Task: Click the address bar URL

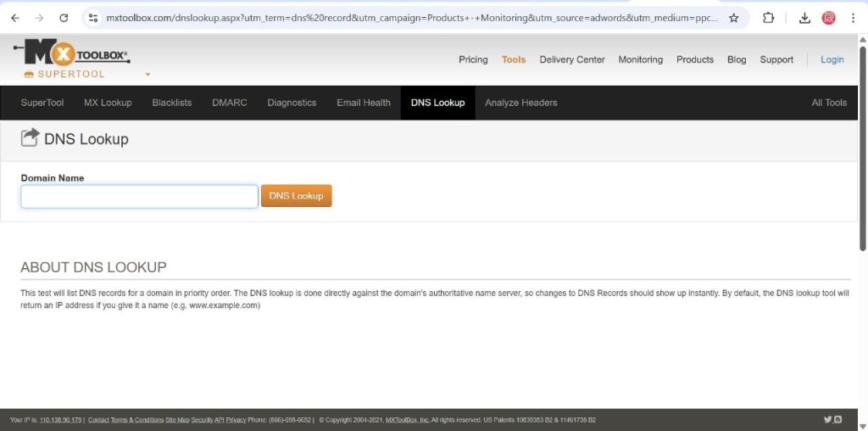Action: point(412,18)
